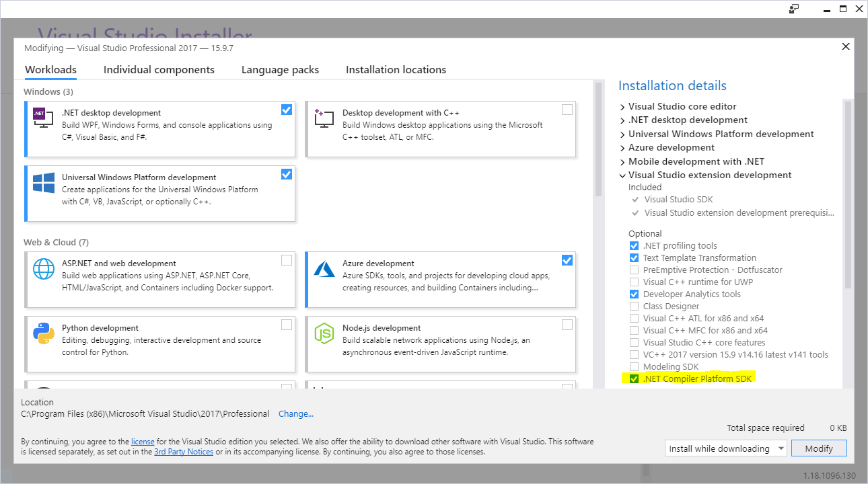Viewport: 868px width, 484px height.
Task: Check the ASP.NET and web development workload
Action: [287, 260]
